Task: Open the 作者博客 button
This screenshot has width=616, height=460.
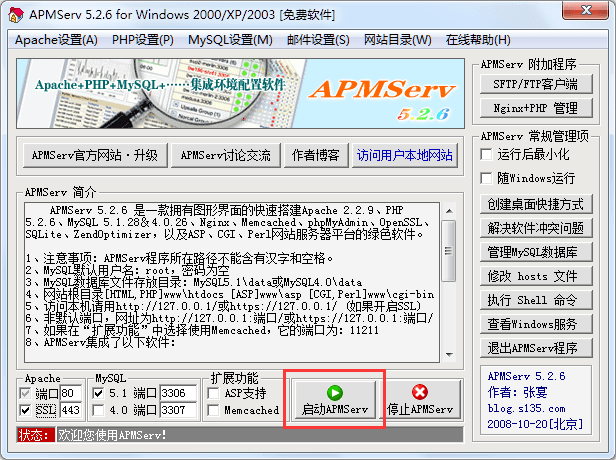Action: (316, 155)
